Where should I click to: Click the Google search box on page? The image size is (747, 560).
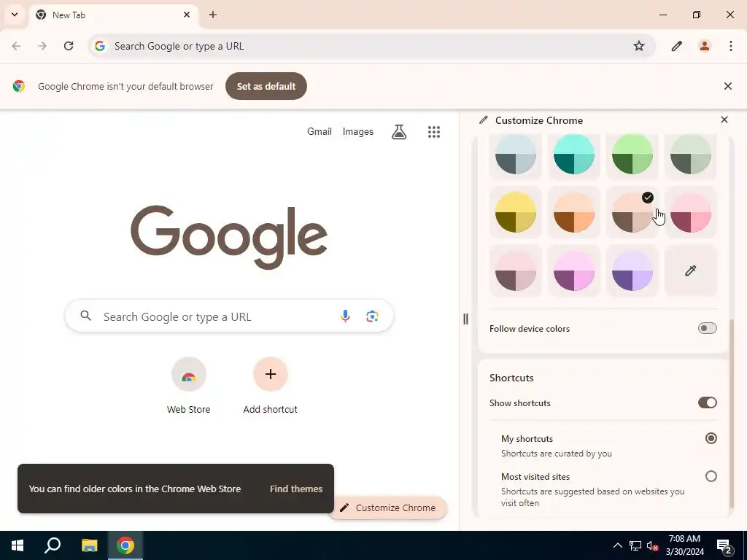pyautogui.click(x=229, y=316)
